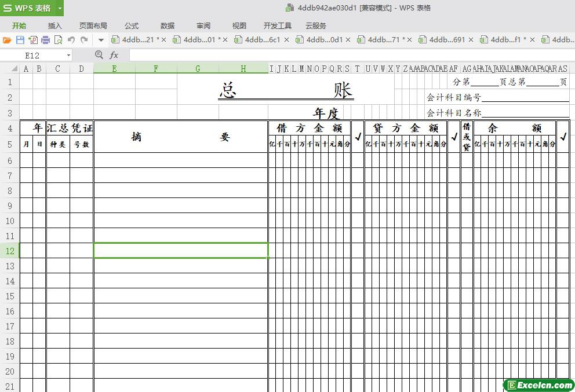
Task: Open the 插入 ribbon tab
Action: pyautogui.click(x=54, y=25)
